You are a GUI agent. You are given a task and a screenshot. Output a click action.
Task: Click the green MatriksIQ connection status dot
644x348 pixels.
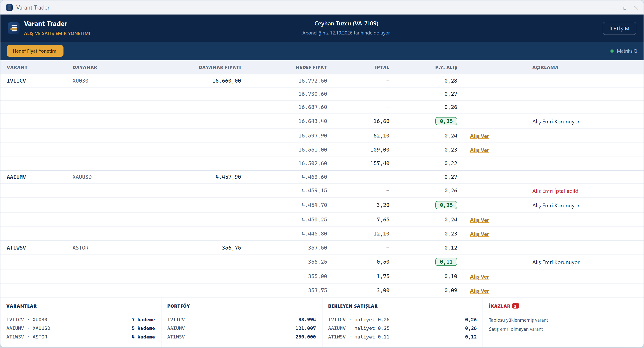click(x=612, y=51)
